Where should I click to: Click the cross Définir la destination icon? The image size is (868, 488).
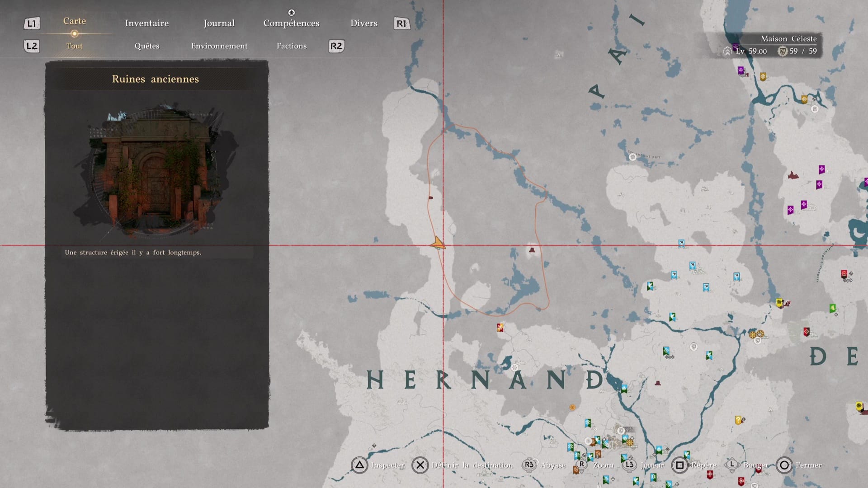420,465
